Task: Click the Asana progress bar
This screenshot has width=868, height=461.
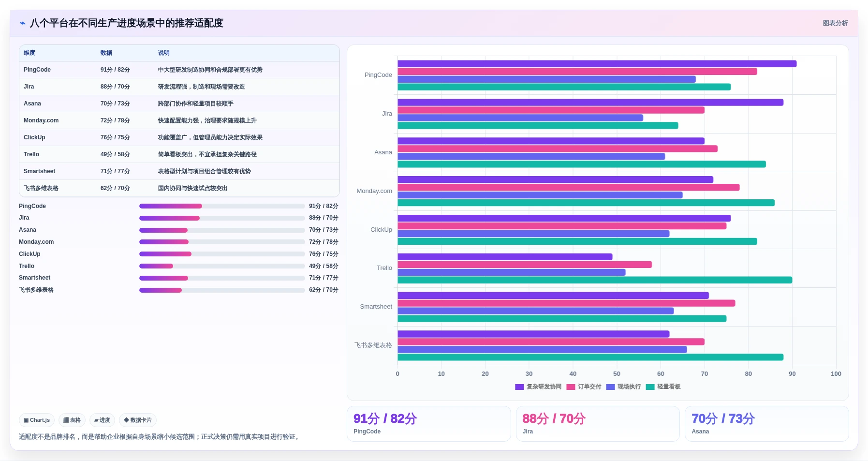Action: coord(222,230)
